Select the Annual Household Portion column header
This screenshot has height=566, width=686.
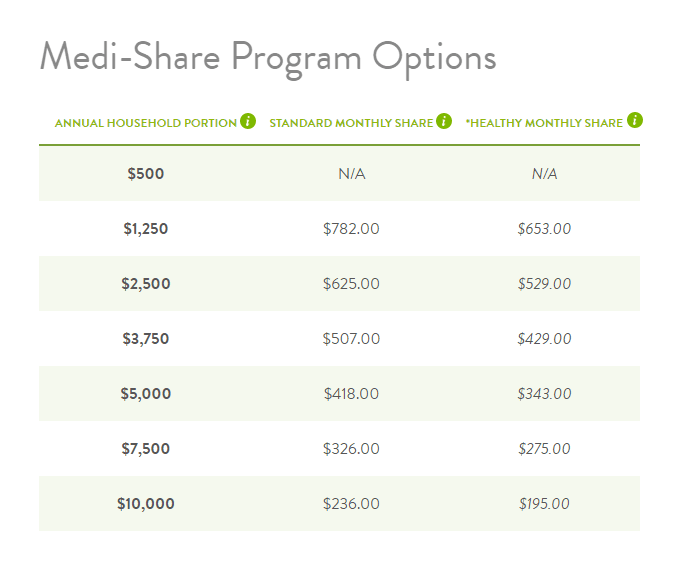(x=146, y=123)
